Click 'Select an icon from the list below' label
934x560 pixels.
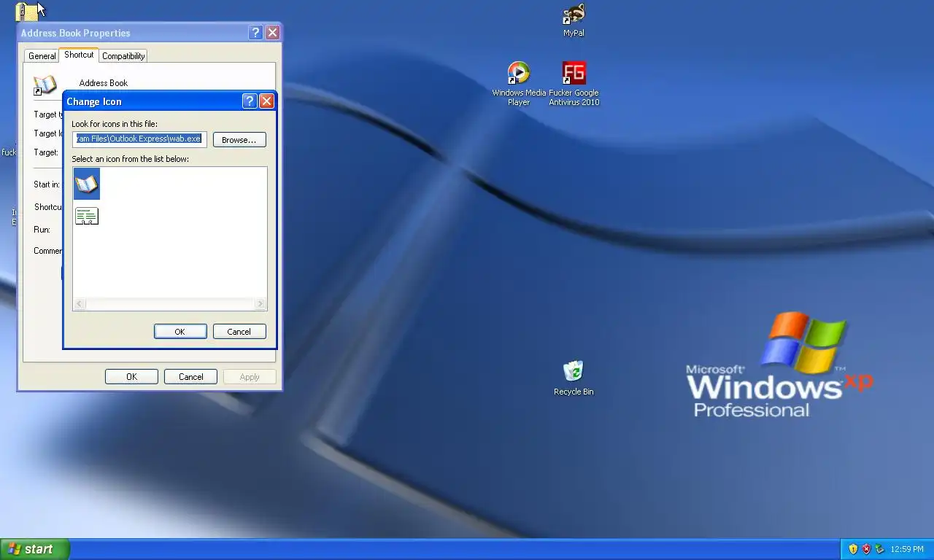coord(130,159)
